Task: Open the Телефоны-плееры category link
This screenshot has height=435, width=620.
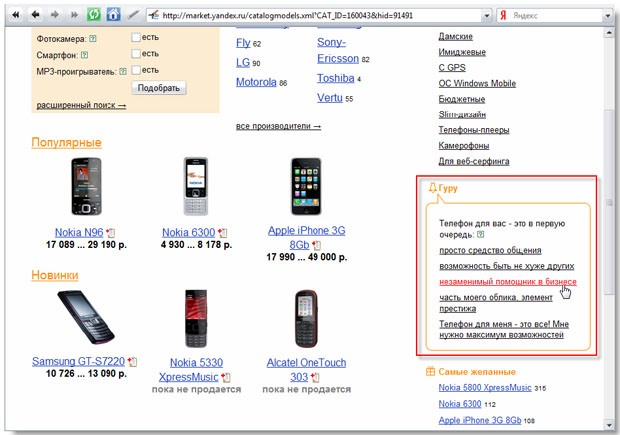Action: pyautogui.click(x=474, y=130)
